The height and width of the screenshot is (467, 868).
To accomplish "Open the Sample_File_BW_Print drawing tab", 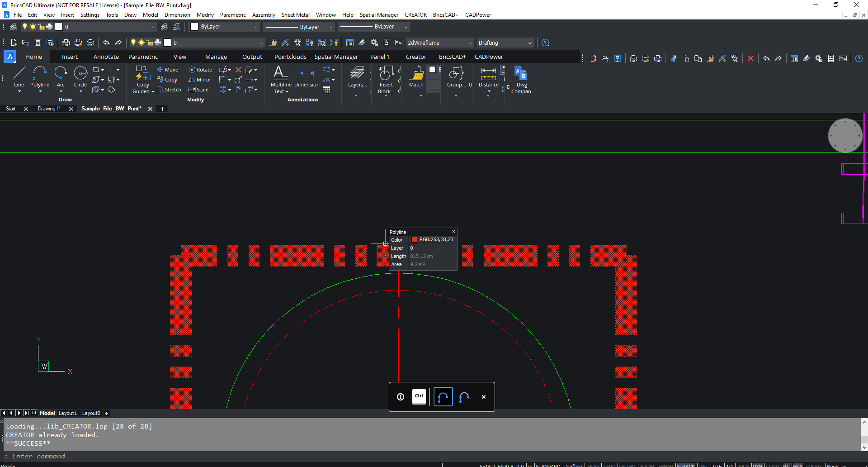I will click(111, 109).
